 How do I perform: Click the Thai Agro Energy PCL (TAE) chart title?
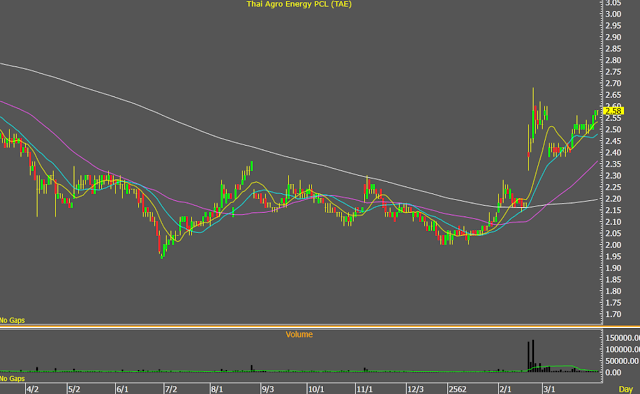tap(299, 4)
